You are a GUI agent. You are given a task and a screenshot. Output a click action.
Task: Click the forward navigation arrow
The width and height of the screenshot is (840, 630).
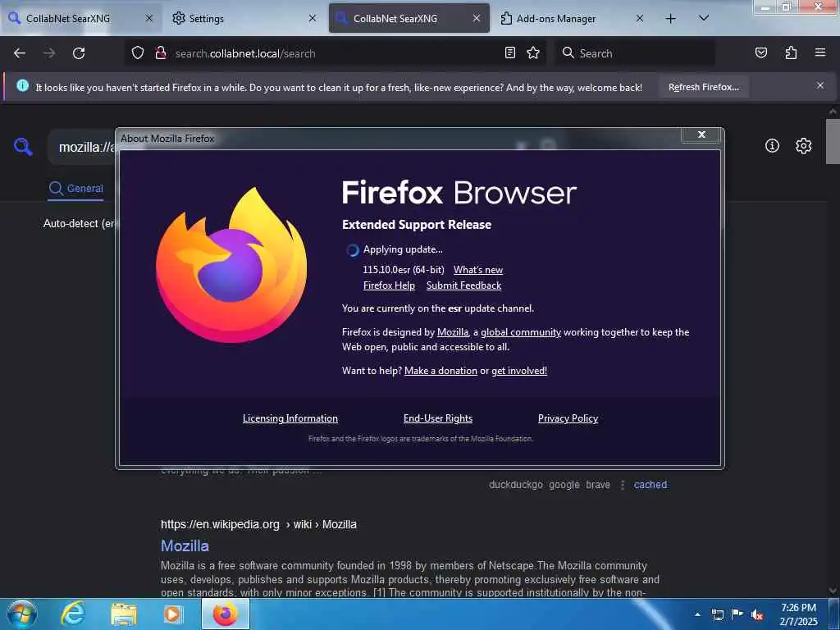(x=48, y=53)
